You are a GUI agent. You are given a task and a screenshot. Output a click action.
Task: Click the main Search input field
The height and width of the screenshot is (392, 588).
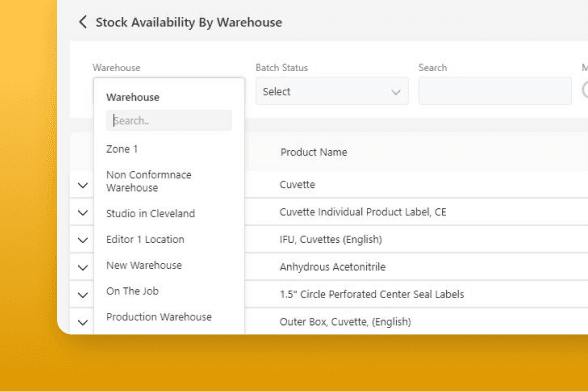pyautogui.click(x=495, y=91)
